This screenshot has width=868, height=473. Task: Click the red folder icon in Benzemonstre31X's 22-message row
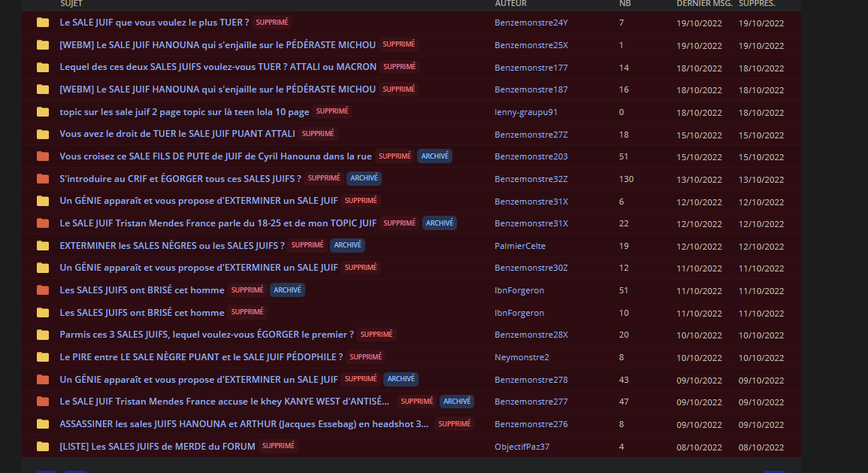coord(43,223)
